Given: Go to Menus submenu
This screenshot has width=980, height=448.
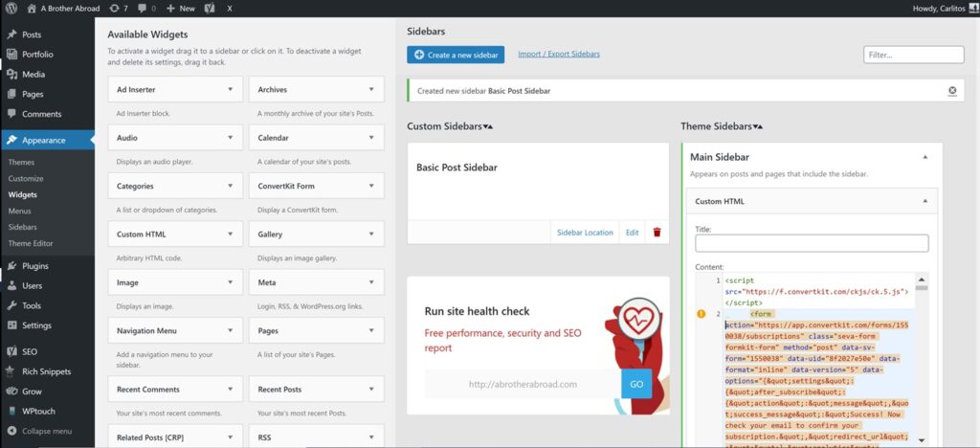Looking at the screenshot, I should (19, 211).
